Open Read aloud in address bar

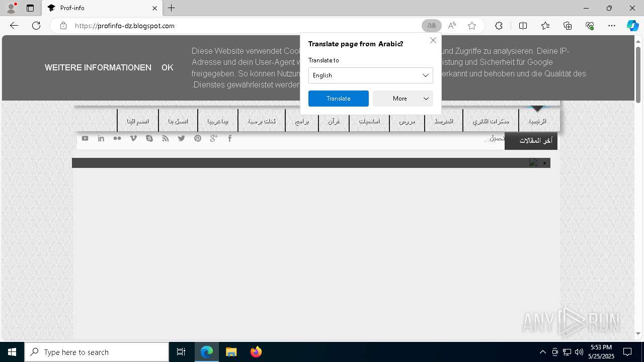tap(452, 26)
